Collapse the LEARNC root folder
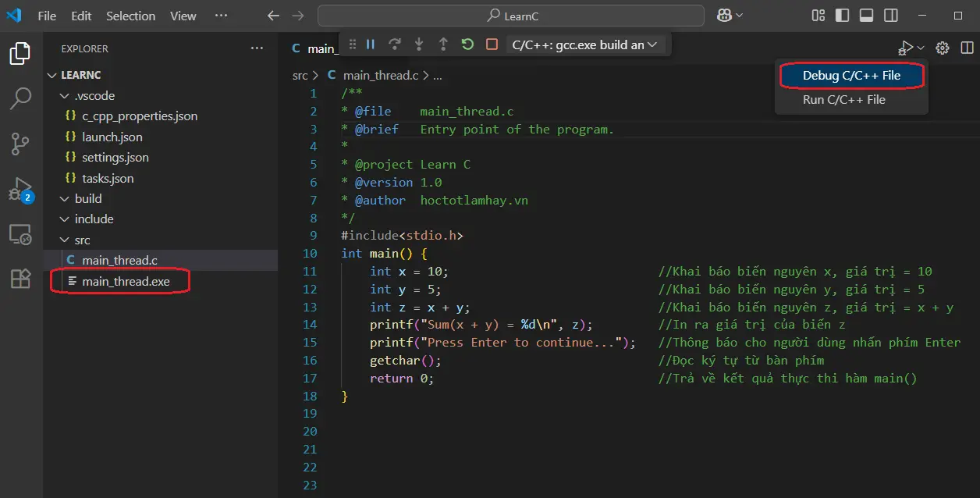This screenshot has width=980, height=498. tap(161, 75)
